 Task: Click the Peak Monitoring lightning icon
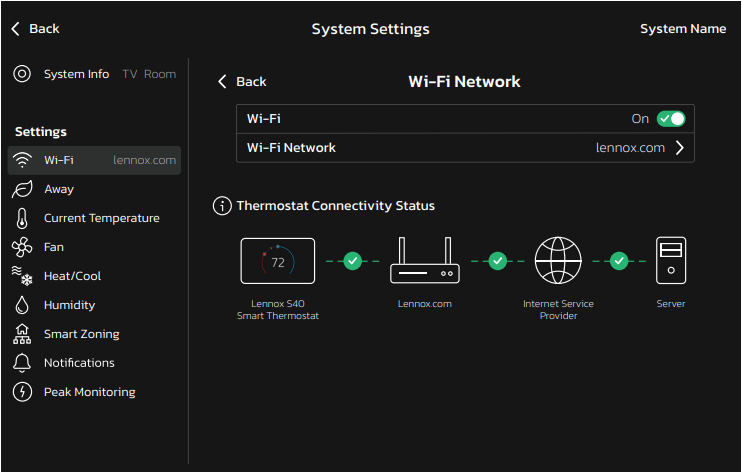point(22,392)
